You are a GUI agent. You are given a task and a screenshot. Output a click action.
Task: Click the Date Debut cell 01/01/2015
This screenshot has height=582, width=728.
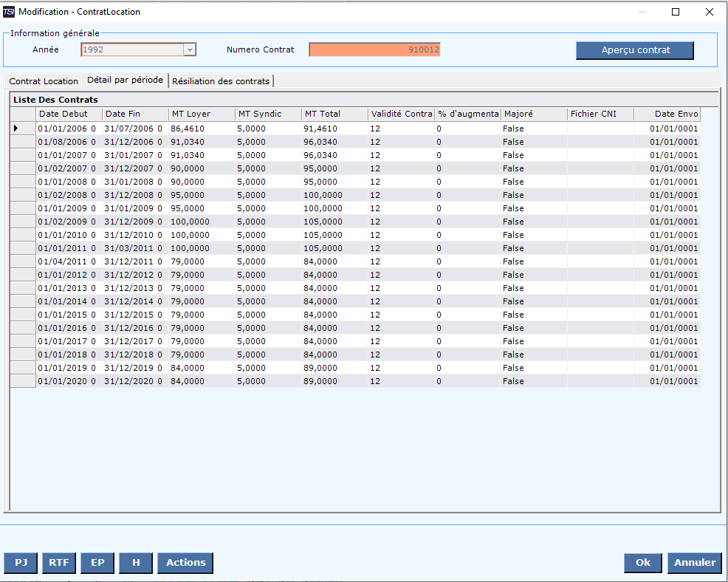(69, 315)
